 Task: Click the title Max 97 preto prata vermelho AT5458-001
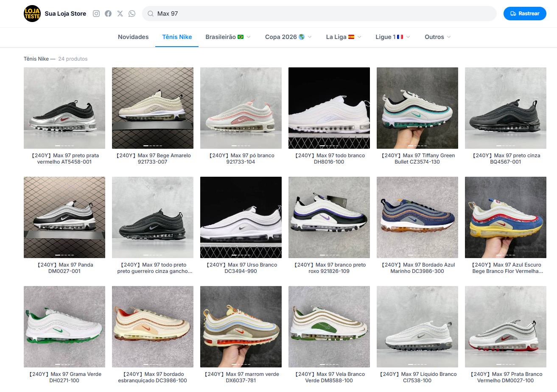tap(64, 158)
